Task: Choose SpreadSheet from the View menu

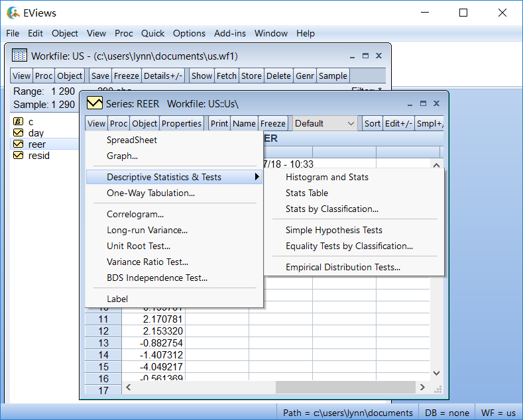Action: pyautogui.click(x=174, y=140)
